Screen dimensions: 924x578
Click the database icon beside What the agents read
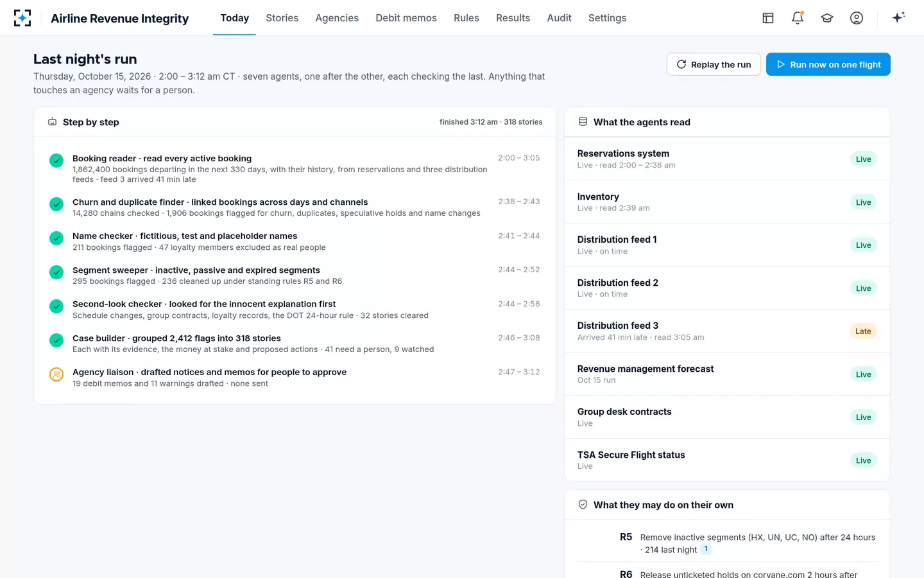tap(583, 121)
